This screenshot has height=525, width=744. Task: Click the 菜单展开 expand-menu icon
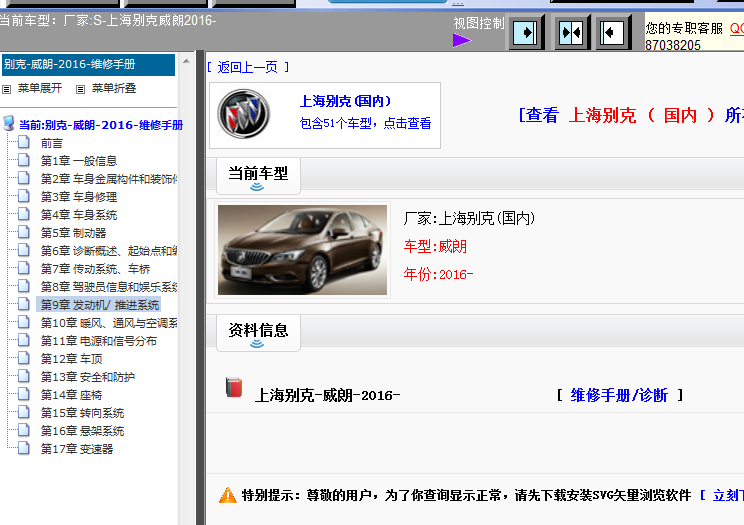[7, 89]
